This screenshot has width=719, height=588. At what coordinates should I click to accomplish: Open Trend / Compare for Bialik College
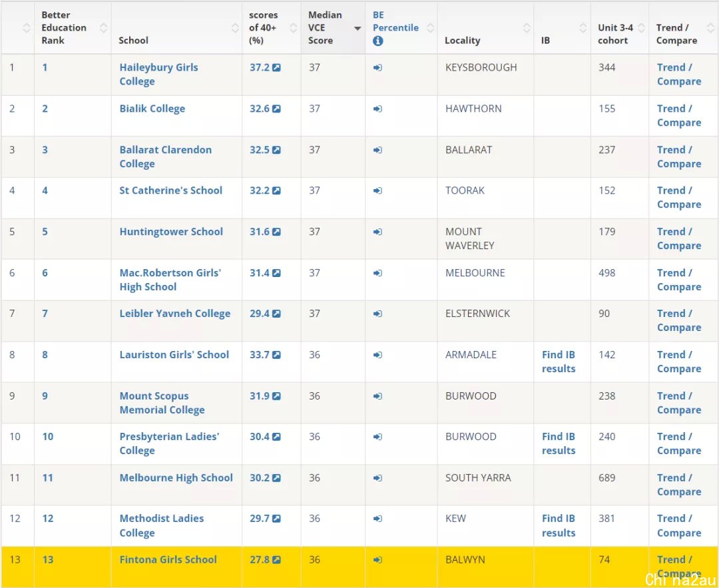point(679,116)
